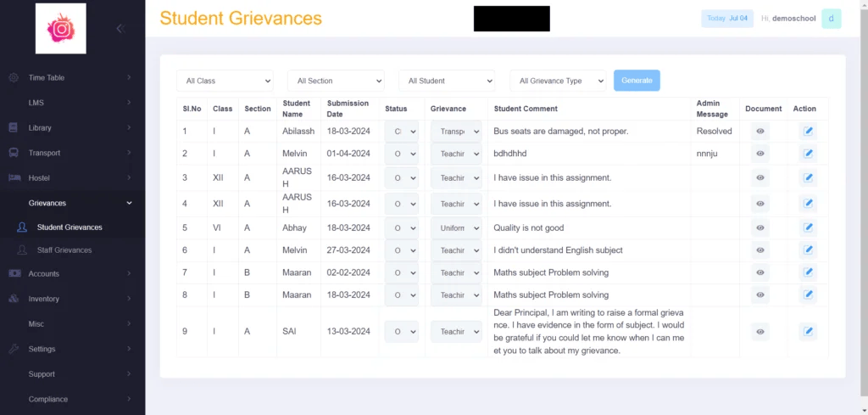Show document for SAI's formal grievance
Viewport: 868px width, 415px height.
point(760,332)
